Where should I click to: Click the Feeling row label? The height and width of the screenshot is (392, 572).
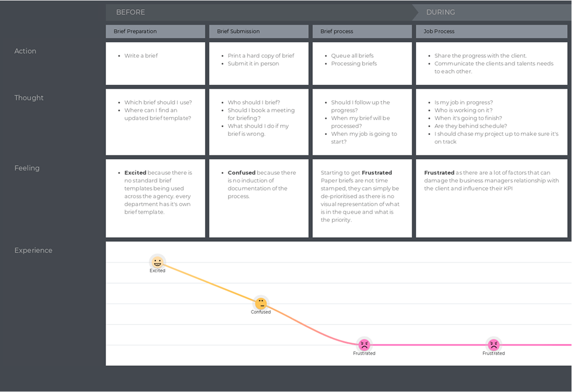click(27, 168)
